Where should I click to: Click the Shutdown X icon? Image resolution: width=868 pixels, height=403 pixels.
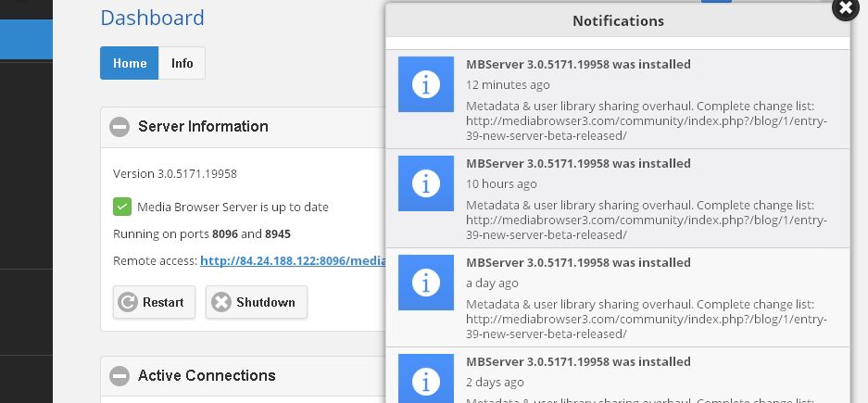pyautogui.click(x=221, y=302)
